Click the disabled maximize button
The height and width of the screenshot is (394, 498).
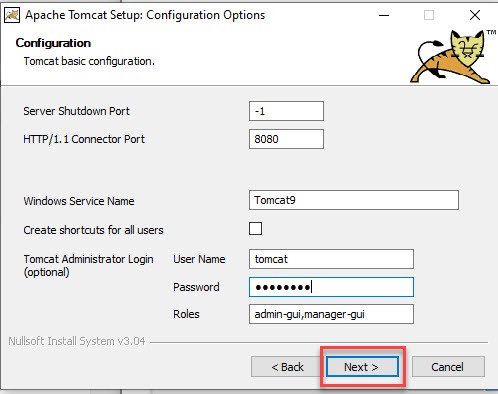click(x=429, y=15)
